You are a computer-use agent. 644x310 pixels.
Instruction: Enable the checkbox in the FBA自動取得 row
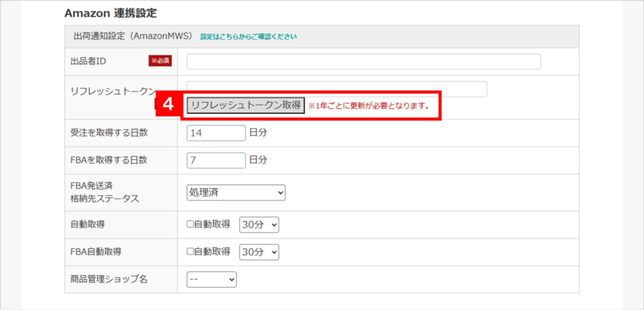tap(191, 252)
